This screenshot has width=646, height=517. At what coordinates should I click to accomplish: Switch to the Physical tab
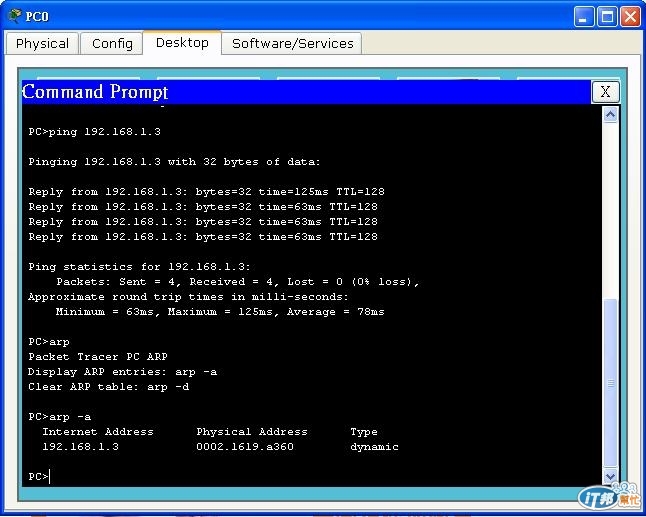[42, 43]
